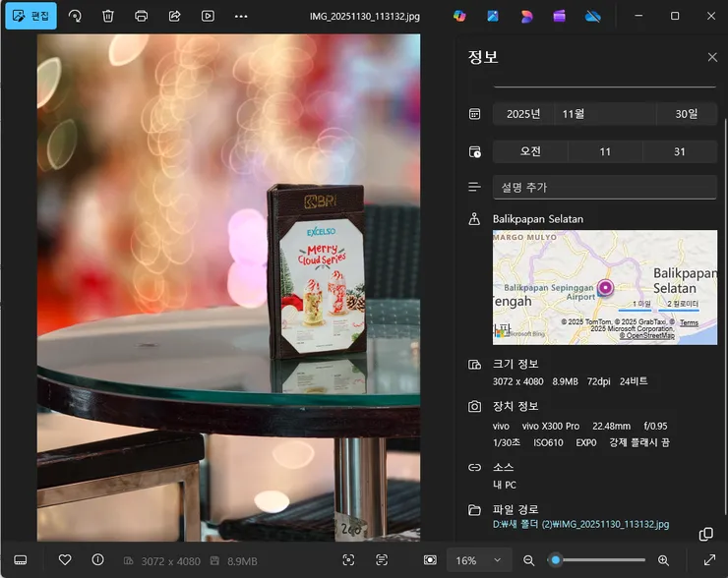The width and height of the screenshot is (728, 578).
Task: Click the 설명 description lines icon
Action: 474,187
